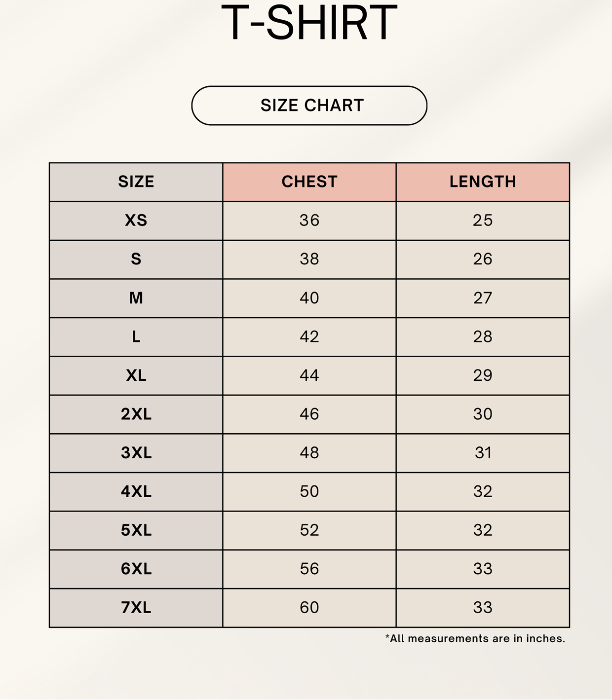Select the M size row label
The image size is (612, 700).
click(136, 298)
